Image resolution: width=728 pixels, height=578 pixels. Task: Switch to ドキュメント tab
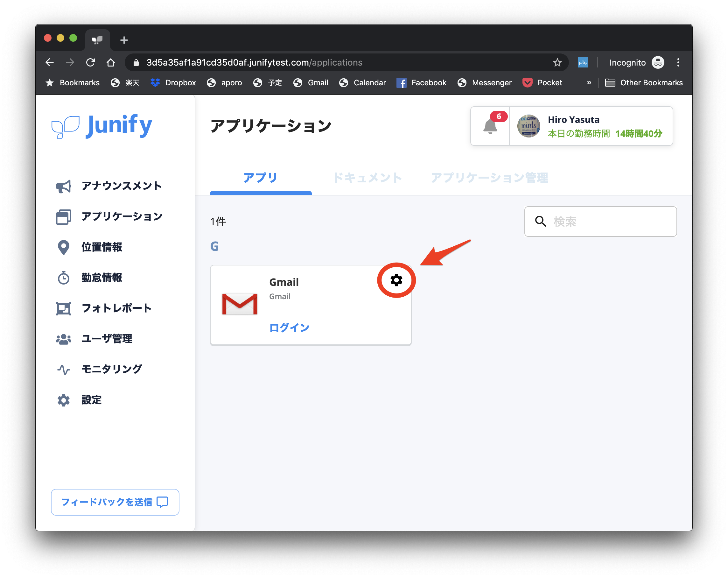click(367, 178)
